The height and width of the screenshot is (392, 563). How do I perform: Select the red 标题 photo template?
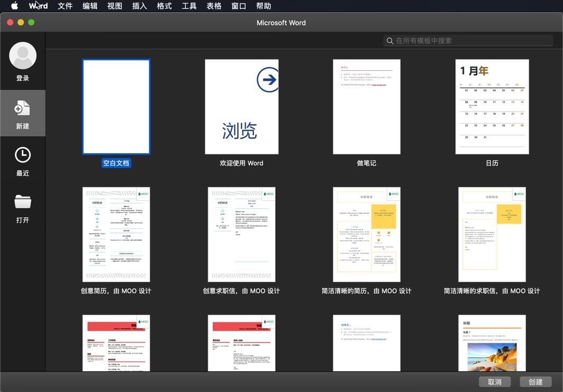[492, 343]
